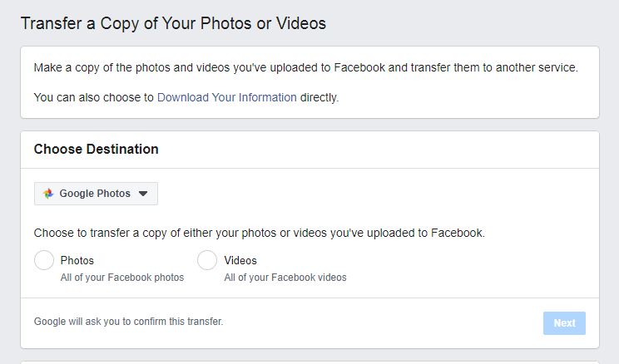Click the 'Choose to transfer a copy' instruction text
Screen dimensions: 619x364
tap(260, 233)
